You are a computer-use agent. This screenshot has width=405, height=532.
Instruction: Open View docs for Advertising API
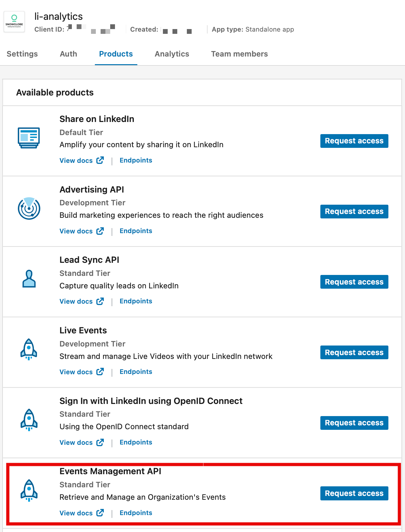(x=82, y=231)
